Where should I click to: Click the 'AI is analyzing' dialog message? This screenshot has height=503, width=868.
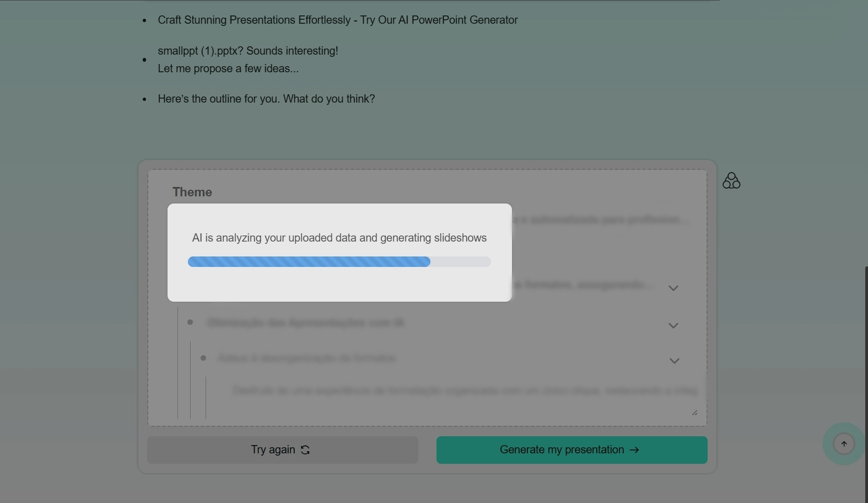[x=339, y=238]
